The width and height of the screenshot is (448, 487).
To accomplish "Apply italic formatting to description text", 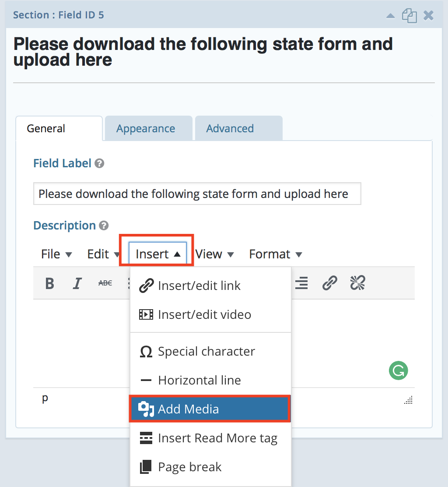I will coord(77,284).
